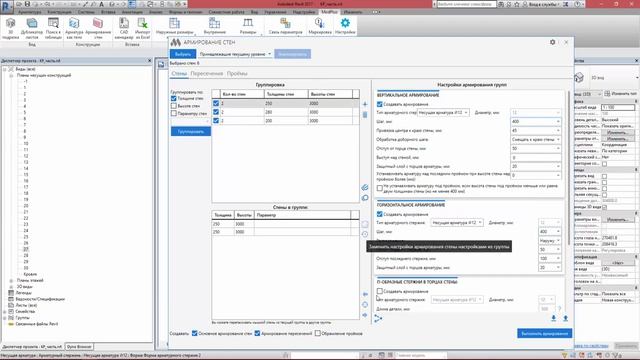The height and width of the screenshot is (360, 640).
Task: Toggle Армирование пересечений checkbox
Action: click(x=257, y=333)
